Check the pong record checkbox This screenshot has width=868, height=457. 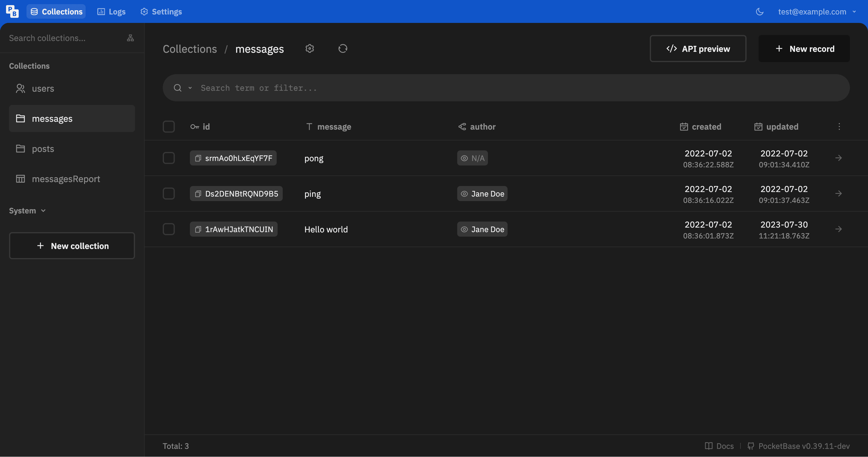[169, 158]
